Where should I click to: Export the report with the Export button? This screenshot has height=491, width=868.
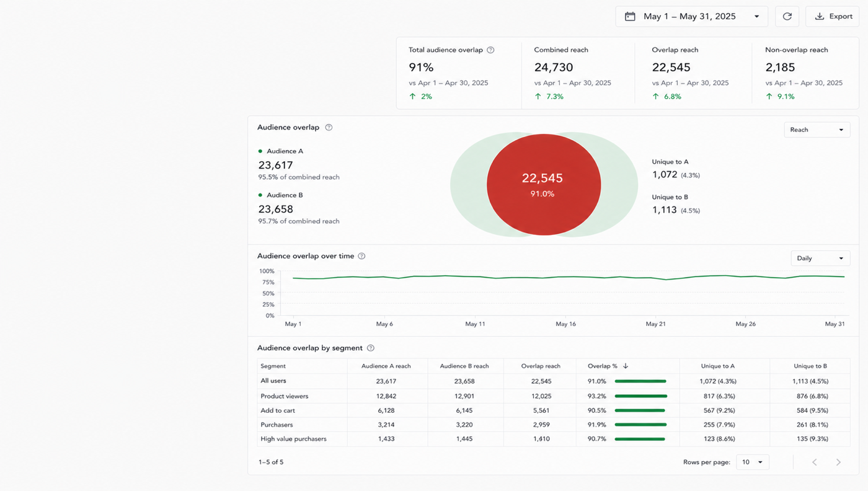pyautogui.click(x=833, y=17)
